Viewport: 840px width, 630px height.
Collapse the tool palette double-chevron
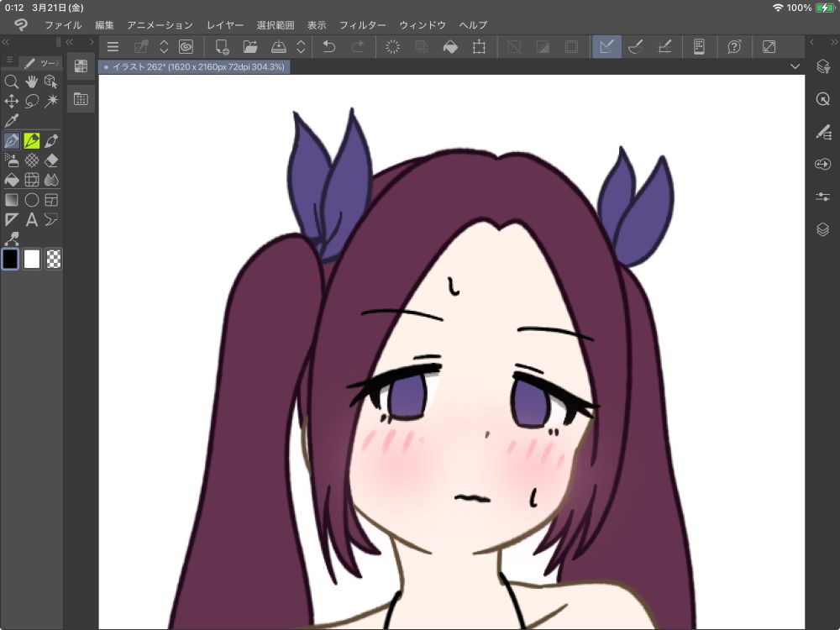[x=6, y=42]
